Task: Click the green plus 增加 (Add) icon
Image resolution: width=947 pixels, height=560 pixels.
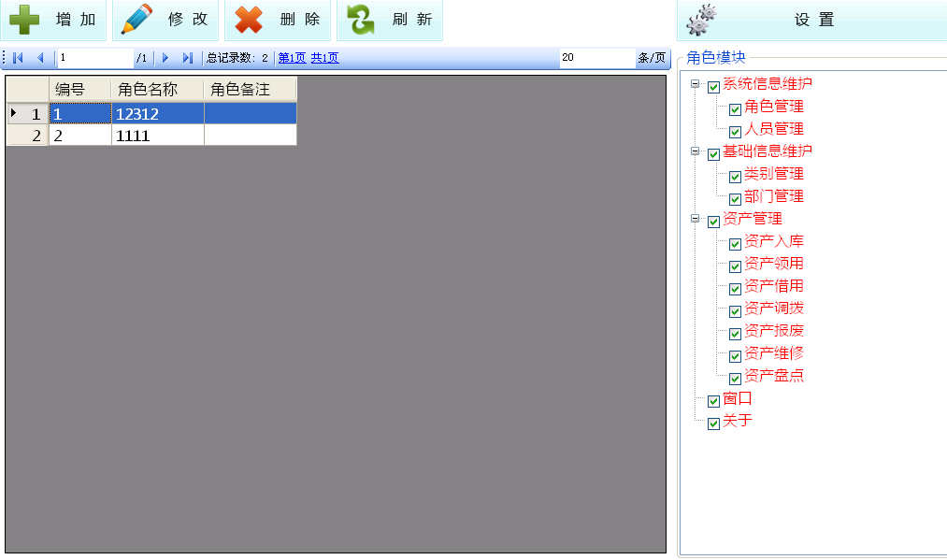Action: (x=23, y=20)
